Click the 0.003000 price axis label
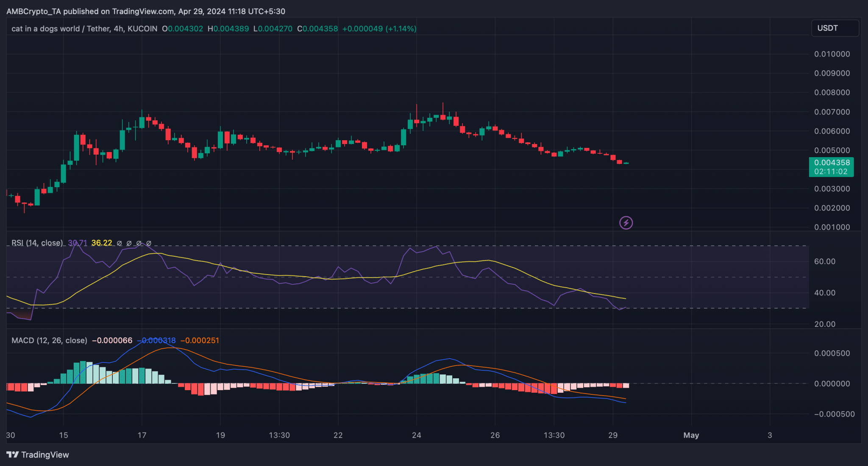Screen dimensions: 868x466 832,189
